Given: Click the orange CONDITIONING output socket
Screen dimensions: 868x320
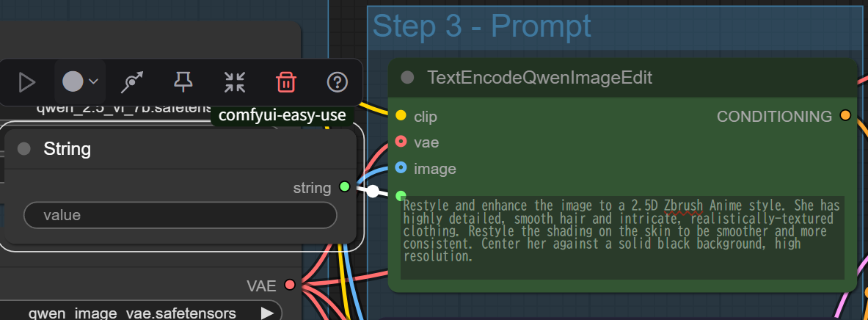Looking at the screenshot, I should pyautogui.click(x=845, y=115).
